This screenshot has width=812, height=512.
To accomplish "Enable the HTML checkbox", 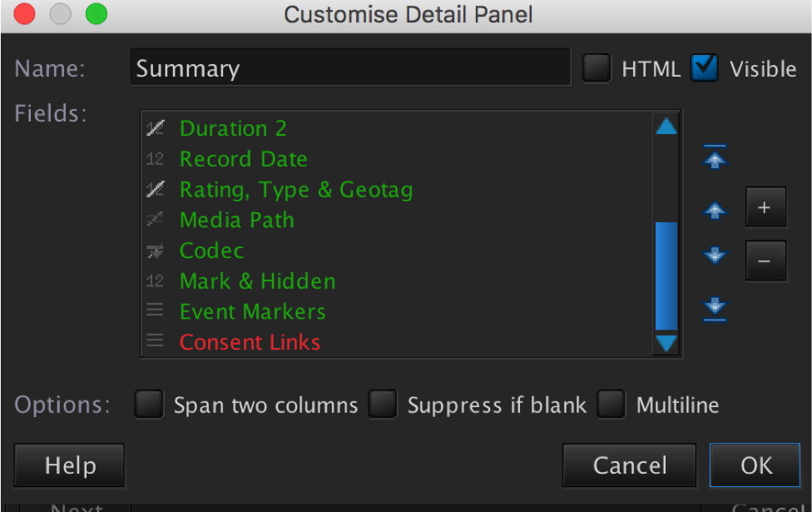I will [x=597, y=68].
